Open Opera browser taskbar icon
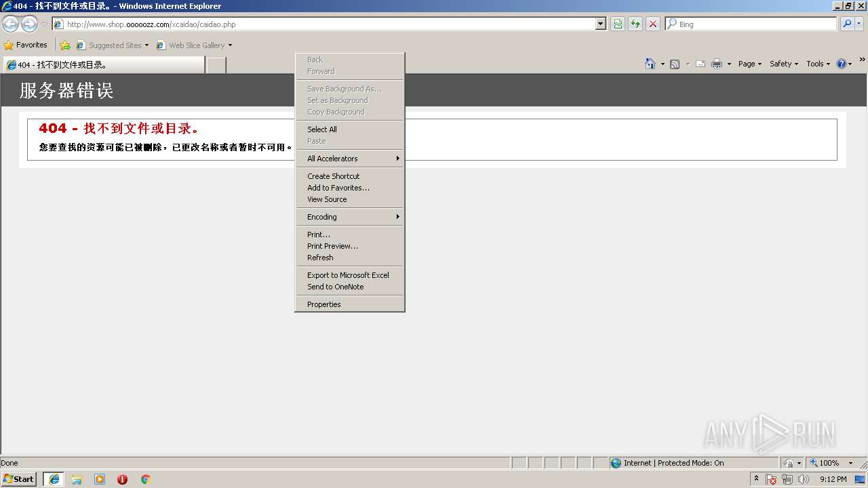Image resolution: width=868 pixels, height=488 pixels. [122, 479]
